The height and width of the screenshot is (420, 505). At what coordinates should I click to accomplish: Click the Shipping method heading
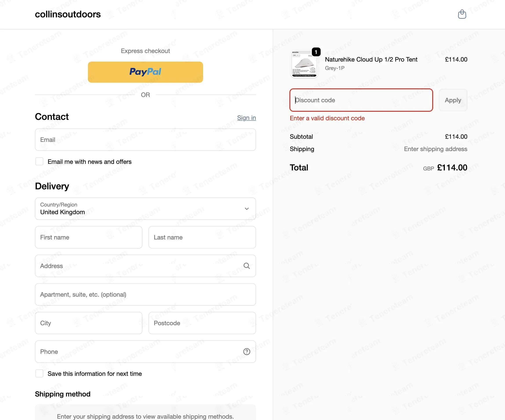coord(63,394)
